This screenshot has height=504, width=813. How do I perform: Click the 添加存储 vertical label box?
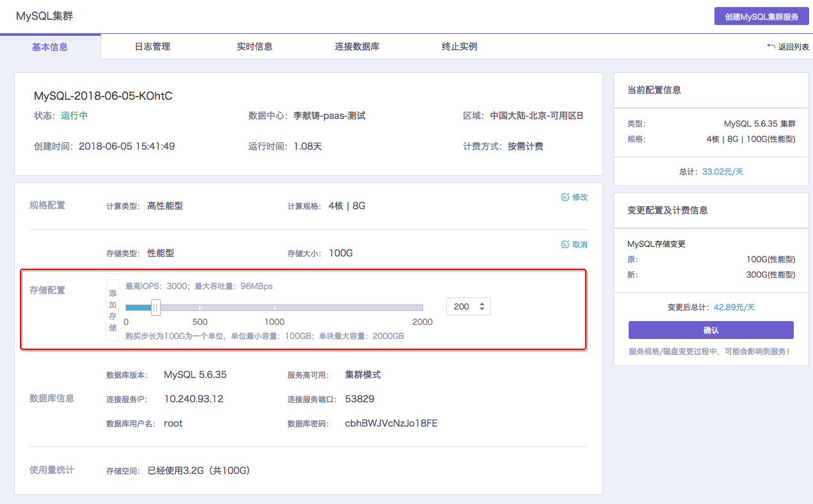tap(113, 310)
